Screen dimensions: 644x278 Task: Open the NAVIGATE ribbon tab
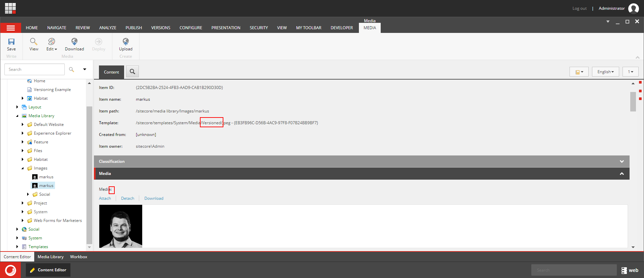57,28
